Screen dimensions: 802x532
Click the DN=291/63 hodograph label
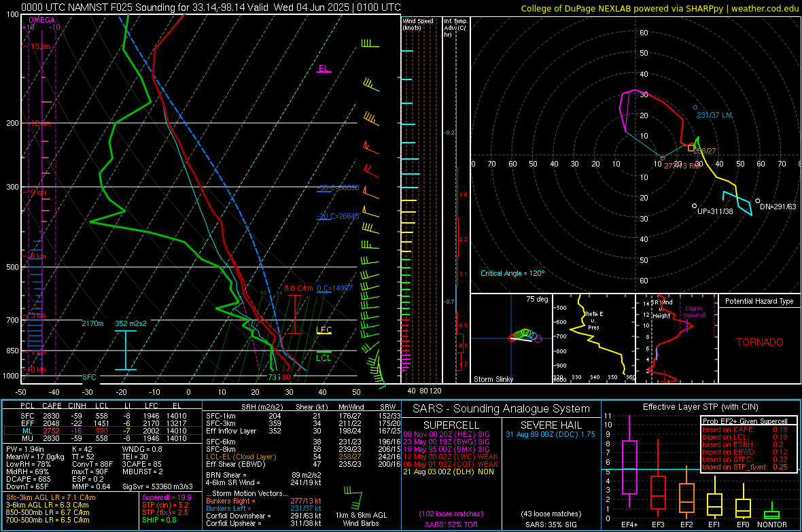778,207
